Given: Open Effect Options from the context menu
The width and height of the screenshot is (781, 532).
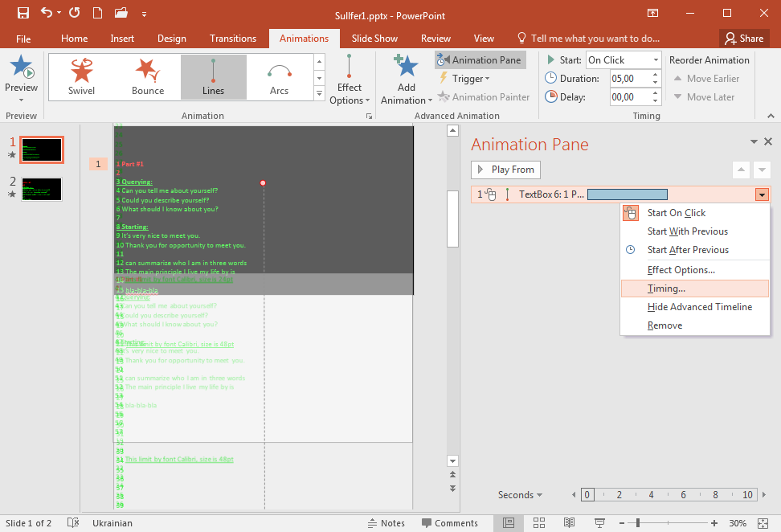Looking at the screenshot, I should [x=695, y=270].
